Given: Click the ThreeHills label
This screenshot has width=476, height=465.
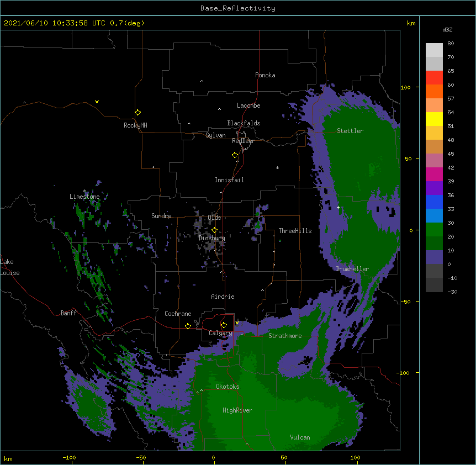Looking at the screenshot, I should click(x=295, y=231).
